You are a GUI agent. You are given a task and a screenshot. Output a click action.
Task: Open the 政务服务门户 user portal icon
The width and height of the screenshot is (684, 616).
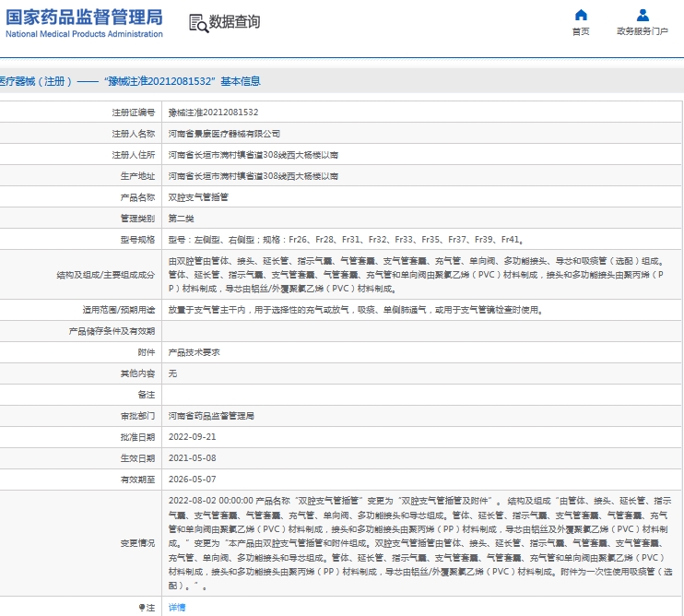tap(643, 16)
